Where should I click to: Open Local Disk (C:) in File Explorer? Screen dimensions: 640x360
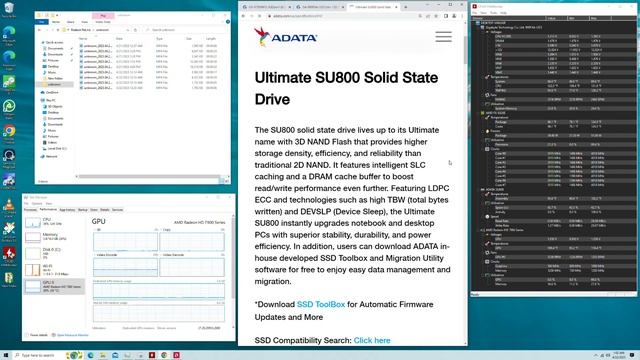point(57,148)
